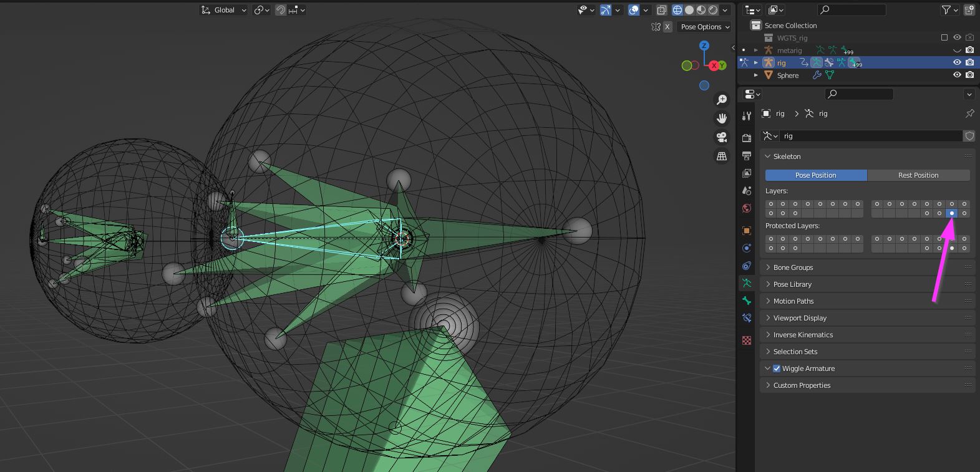Open the Render properties tab
This screenshot has height=472, width=980.
point(747,138)
